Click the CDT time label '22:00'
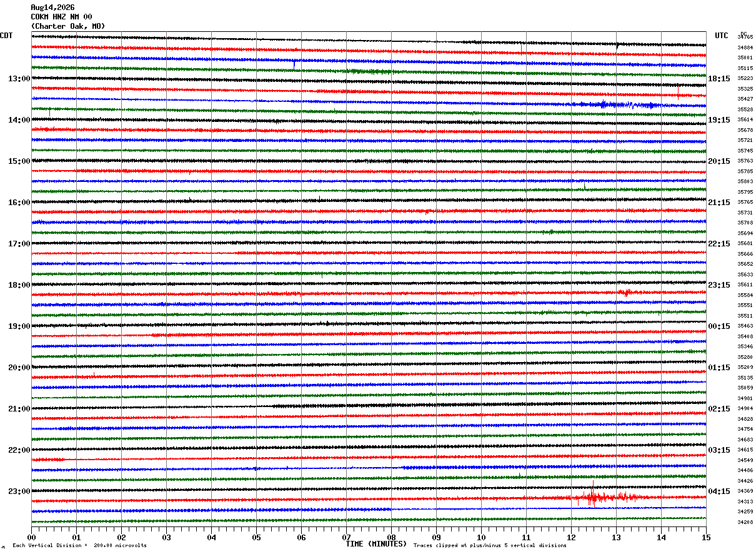This screenshot has height=554, width=756. point(19,450)
